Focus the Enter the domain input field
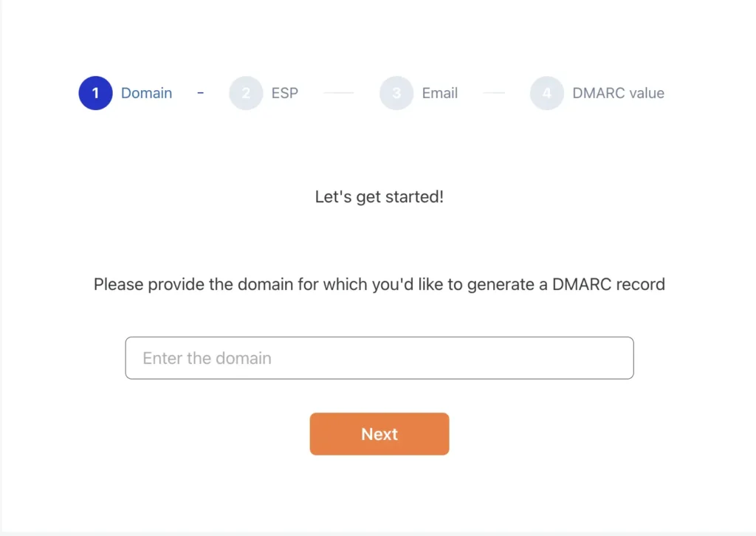Viewport: 756px width, 536px height. coord(379,358)
